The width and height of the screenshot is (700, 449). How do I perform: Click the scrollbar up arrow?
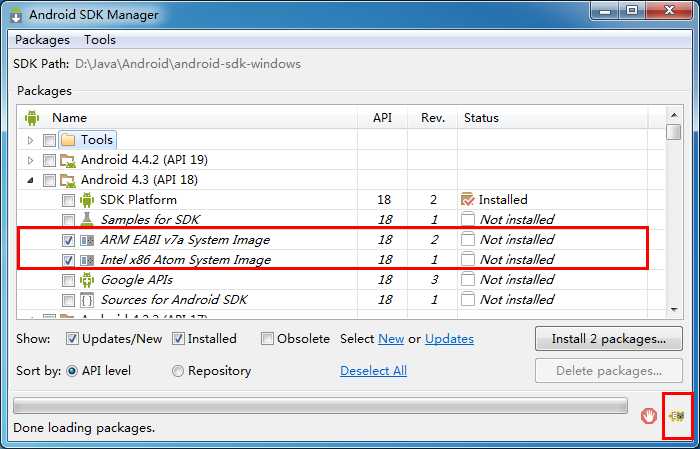point(674,115)
